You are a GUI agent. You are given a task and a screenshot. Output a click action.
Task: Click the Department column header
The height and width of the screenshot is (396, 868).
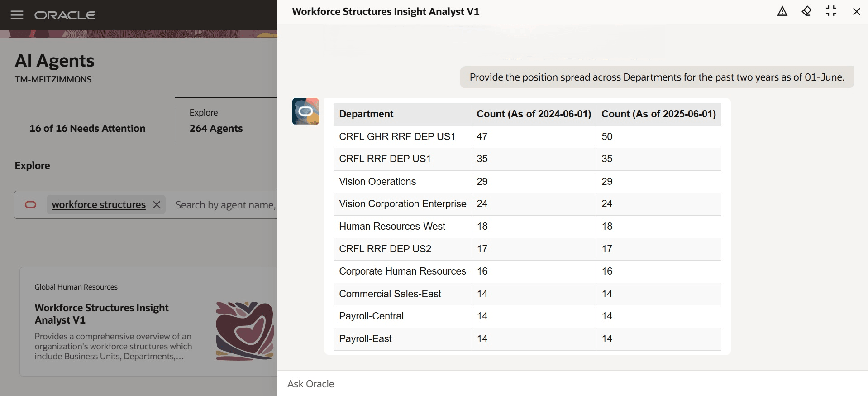pos(366,114)
